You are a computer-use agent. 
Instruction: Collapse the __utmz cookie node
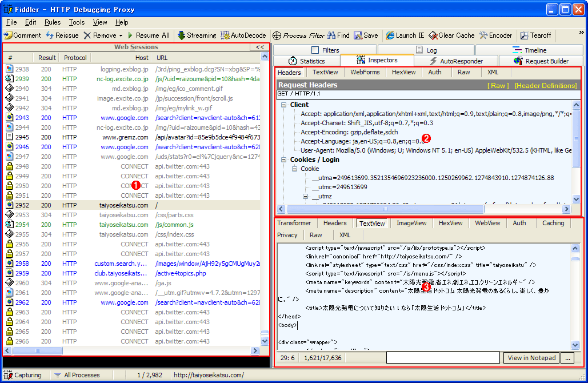[306, 196]
